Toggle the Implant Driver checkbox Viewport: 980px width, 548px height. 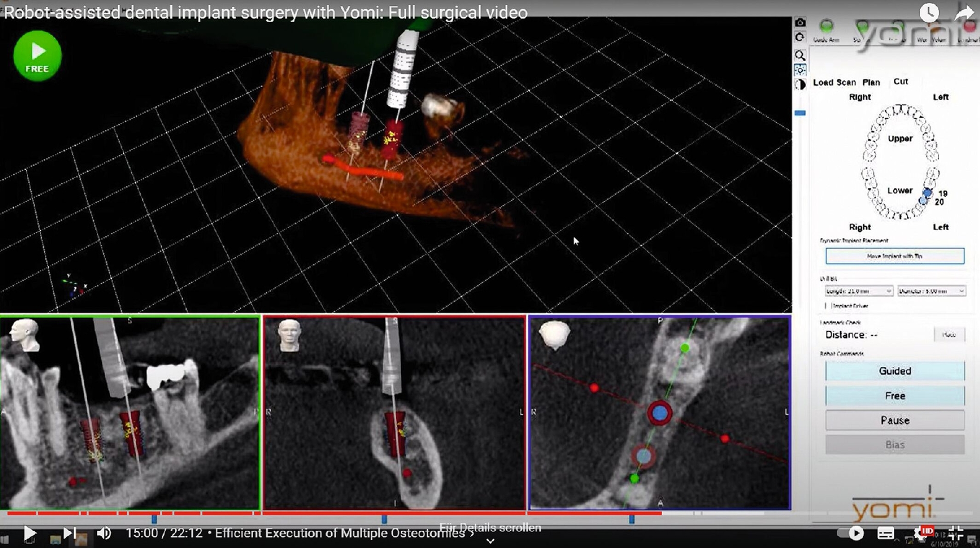click(827, 306)
